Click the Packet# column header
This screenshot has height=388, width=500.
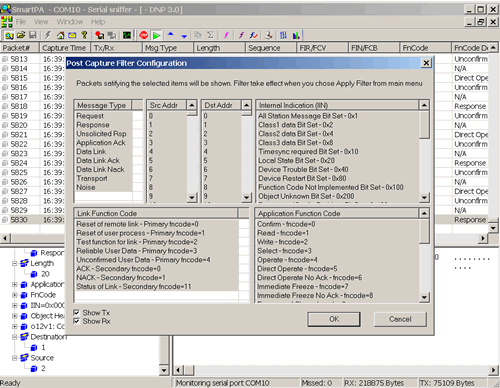pos(20,48)
